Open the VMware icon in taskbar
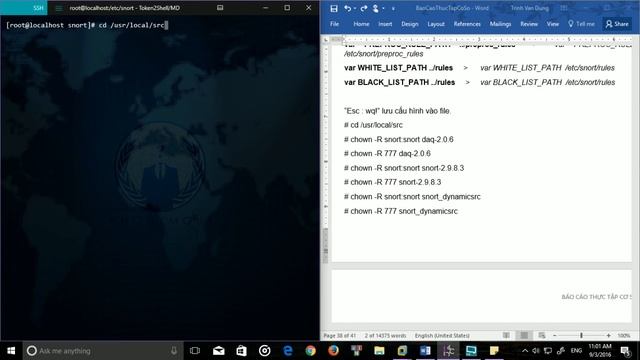The height and width of the screenshot is (360, 640). (x=402, y=351)
